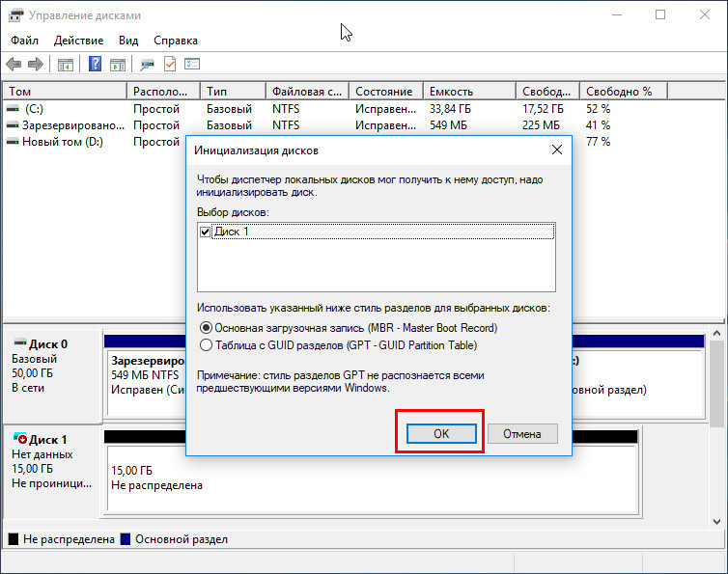Click the 77 % free cell
Viewport: 728px width, 574px height.
click(598, 142)
